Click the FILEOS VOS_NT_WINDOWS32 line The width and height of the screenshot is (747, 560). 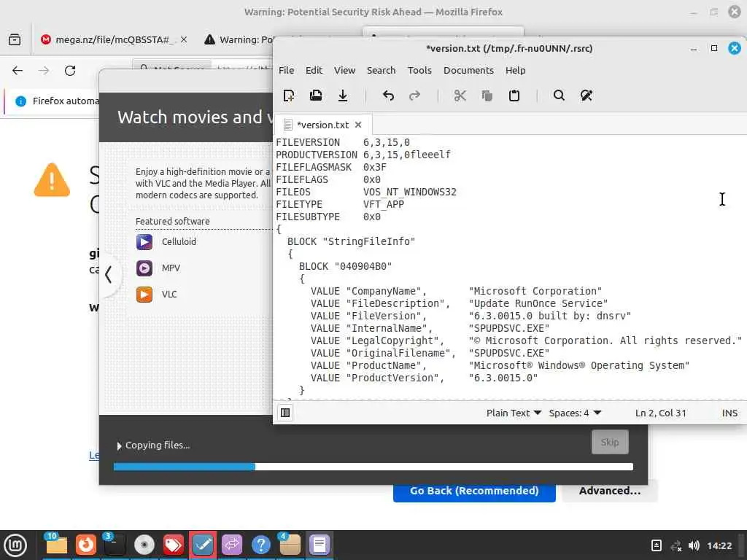click(366, 192)
